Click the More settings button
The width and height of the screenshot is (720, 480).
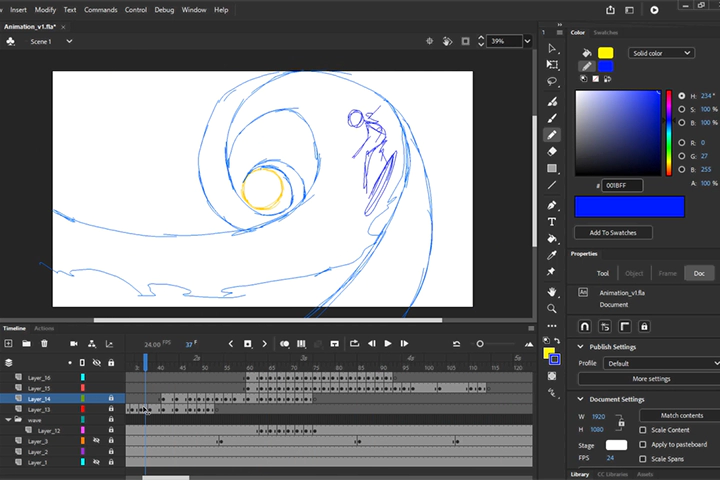(x=651, y=379)
